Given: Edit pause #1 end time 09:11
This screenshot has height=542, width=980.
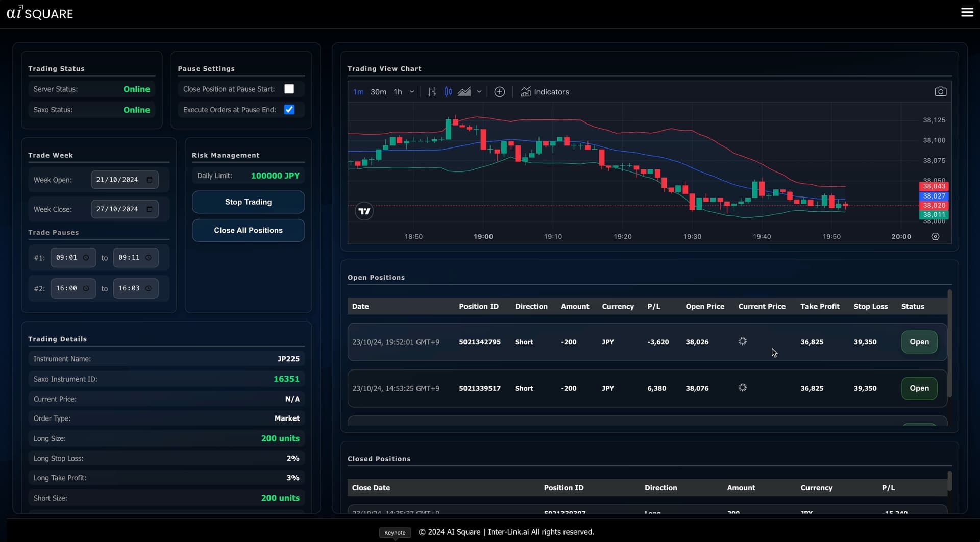Looking at the screenshot, I should coord(135,258).
